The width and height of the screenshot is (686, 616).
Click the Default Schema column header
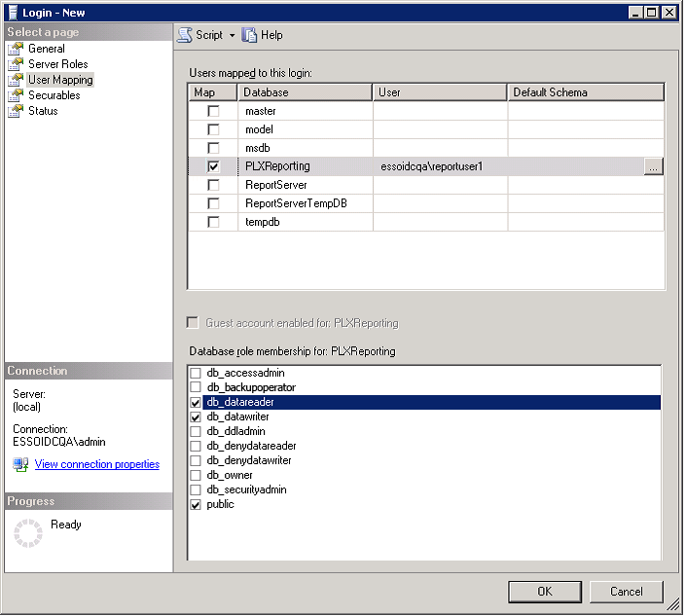click(x=586, y=92)
